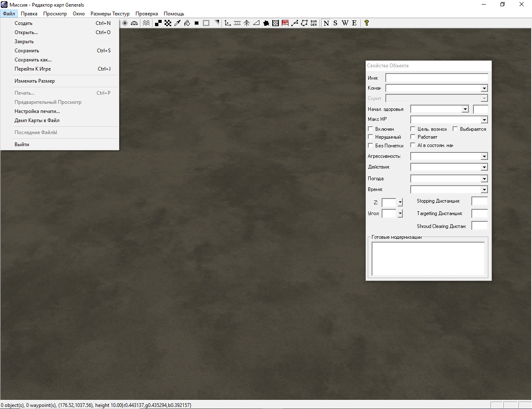Open the Правка menu

pos(29,14)
